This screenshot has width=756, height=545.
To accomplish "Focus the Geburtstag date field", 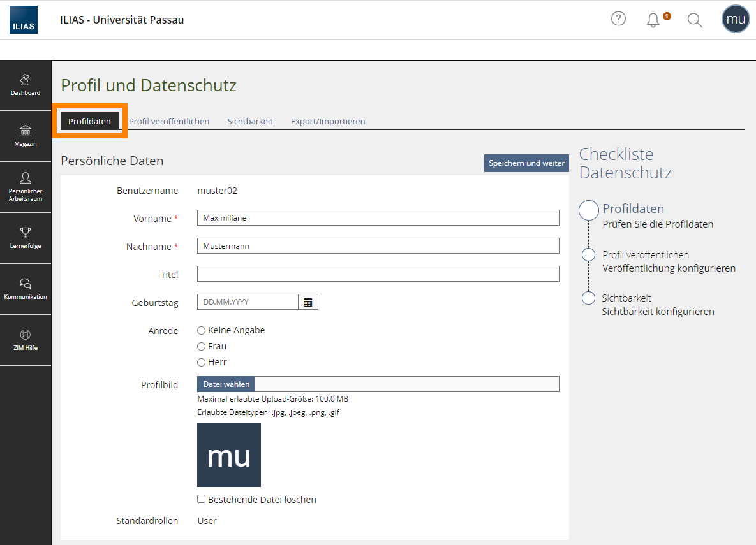I will point(248,302).
